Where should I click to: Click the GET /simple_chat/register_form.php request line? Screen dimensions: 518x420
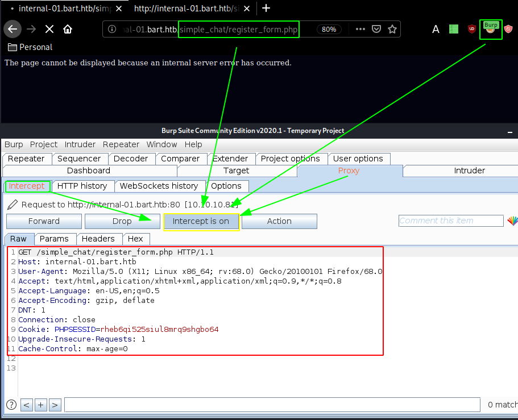[116, 252]
